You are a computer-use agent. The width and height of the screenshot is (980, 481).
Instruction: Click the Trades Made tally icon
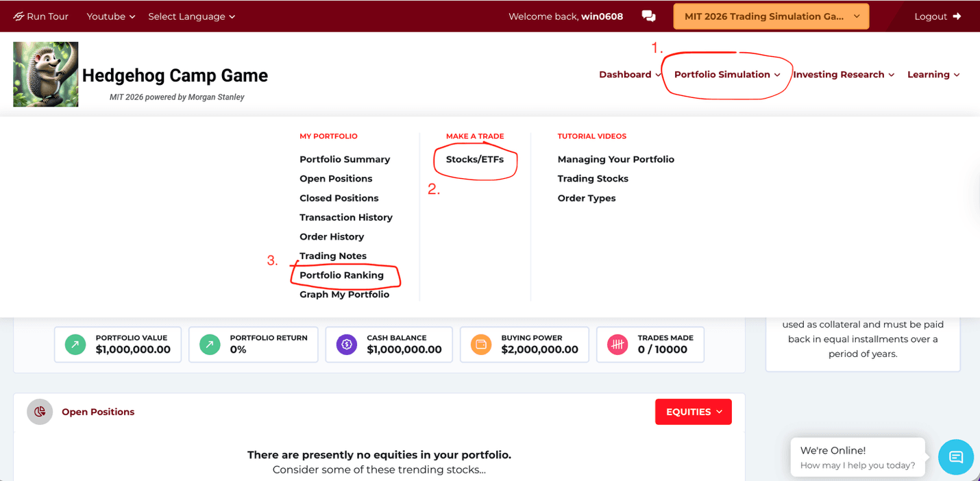tap(617, 344)
